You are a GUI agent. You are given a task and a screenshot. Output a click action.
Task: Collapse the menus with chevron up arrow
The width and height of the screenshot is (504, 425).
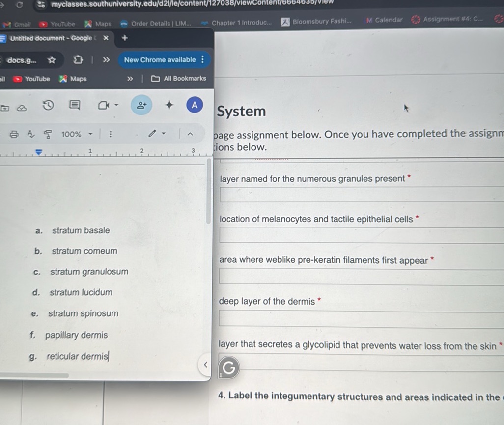point(190,134)
